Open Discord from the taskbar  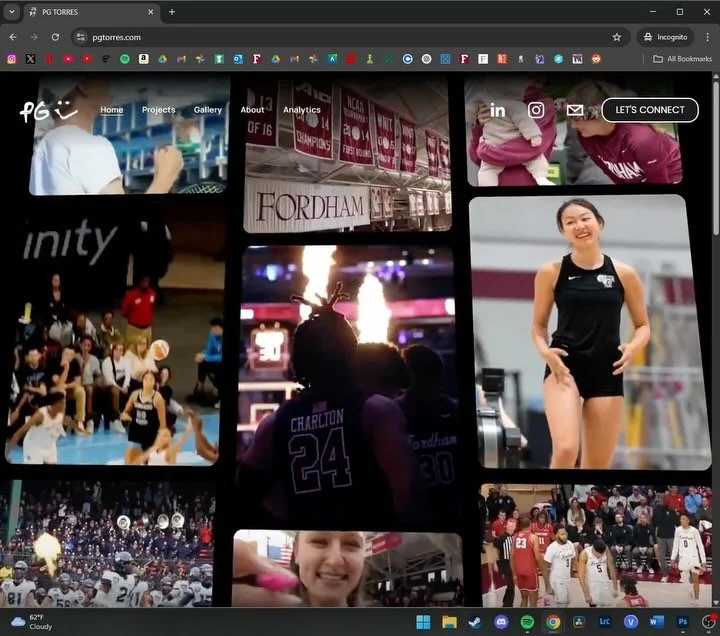tap(501, 622)
